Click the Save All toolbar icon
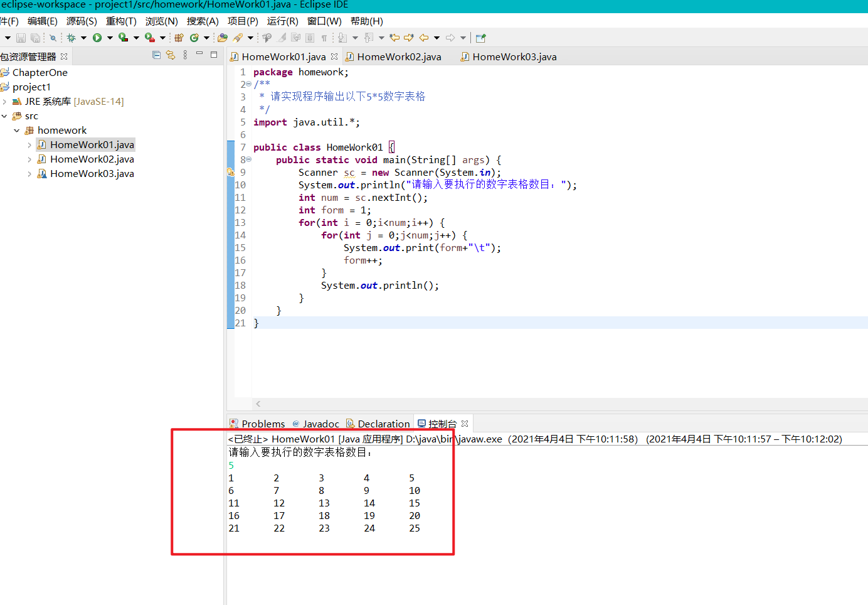Screen dimensions: 868x605 tap(35, 38)
